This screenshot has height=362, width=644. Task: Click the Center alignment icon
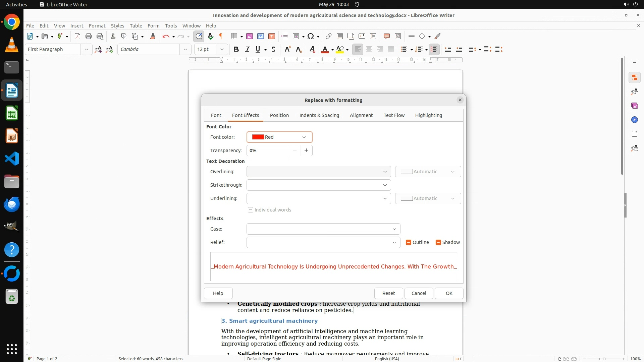[369, 49]
